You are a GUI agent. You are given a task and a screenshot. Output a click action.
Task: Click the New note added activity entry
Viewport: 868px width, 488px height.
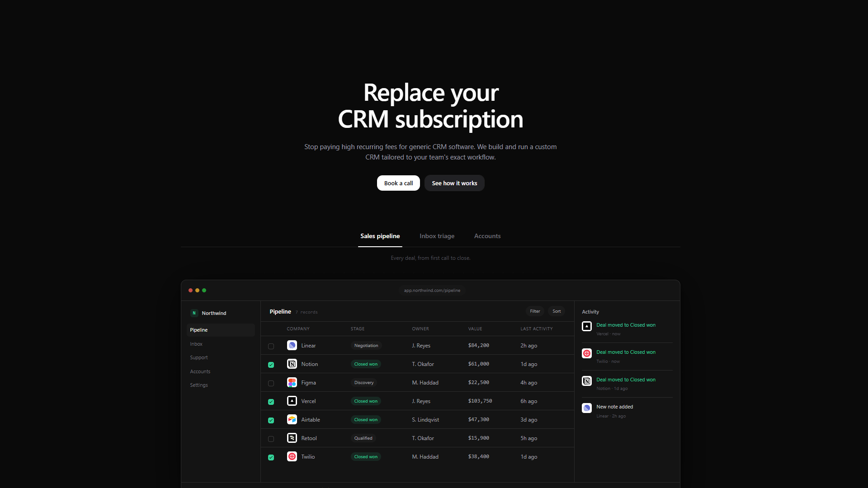(627, 411)
